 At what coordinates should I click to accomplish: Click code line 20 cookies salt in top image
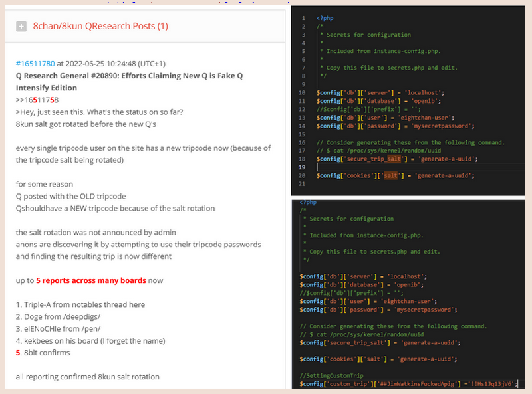(x=395, y=175)
